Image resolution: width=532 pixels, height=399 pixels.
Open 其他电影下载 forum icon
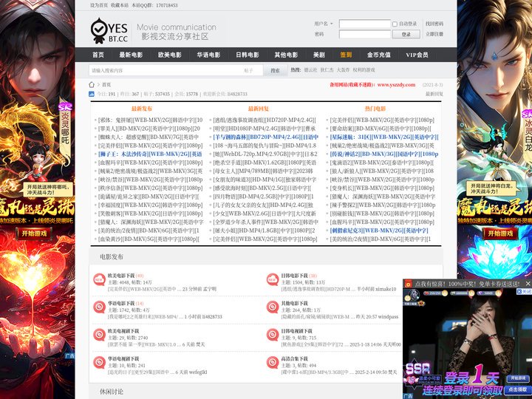[x=273, y=307]
